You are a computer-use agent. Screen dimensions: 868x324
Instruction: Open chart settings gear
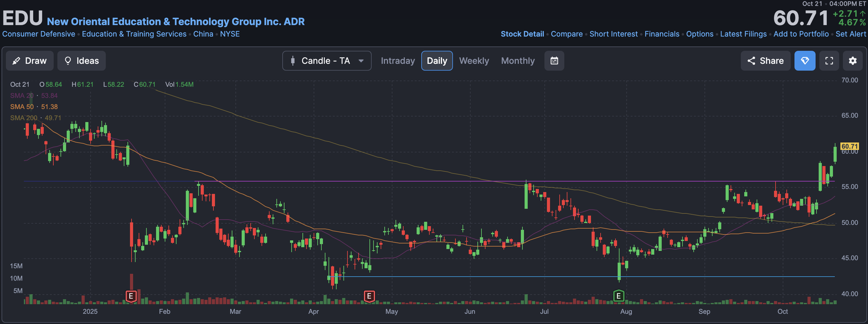(852, 61)
